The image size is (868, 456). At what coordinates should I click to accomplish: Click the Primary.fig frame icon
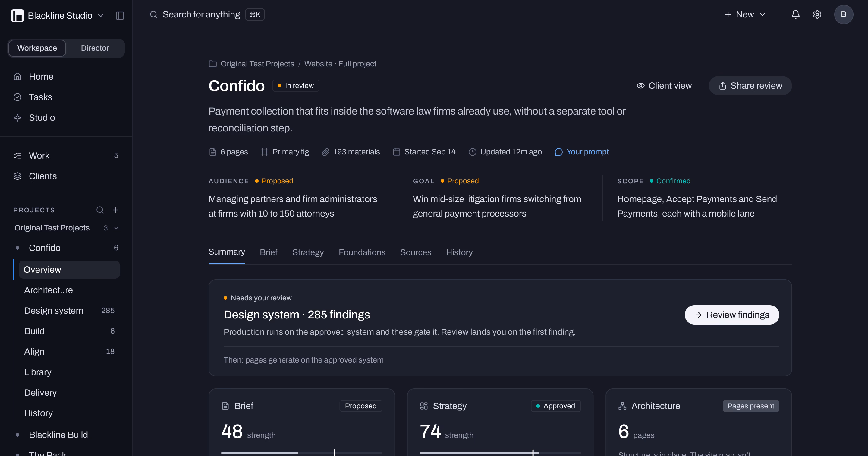tap(265, 152)
